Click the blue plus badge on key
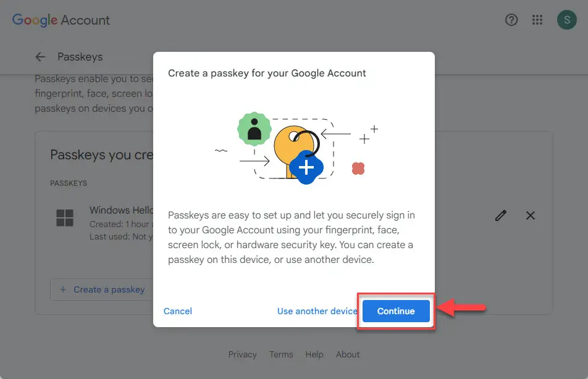 (x=306, y=167)
